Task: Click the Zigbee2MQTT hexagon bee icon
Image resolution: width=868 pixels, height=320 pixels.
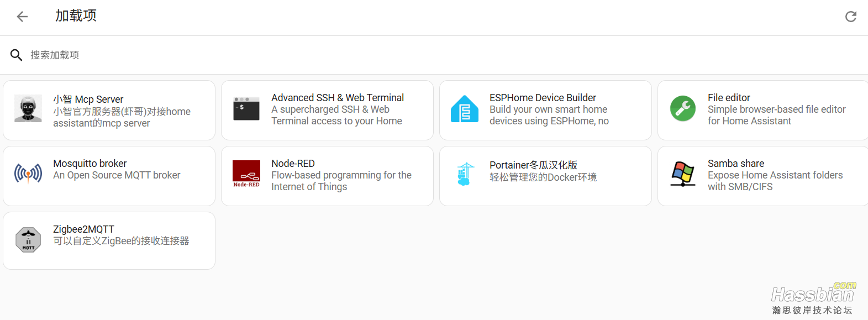Action: [x=28, y=240]
